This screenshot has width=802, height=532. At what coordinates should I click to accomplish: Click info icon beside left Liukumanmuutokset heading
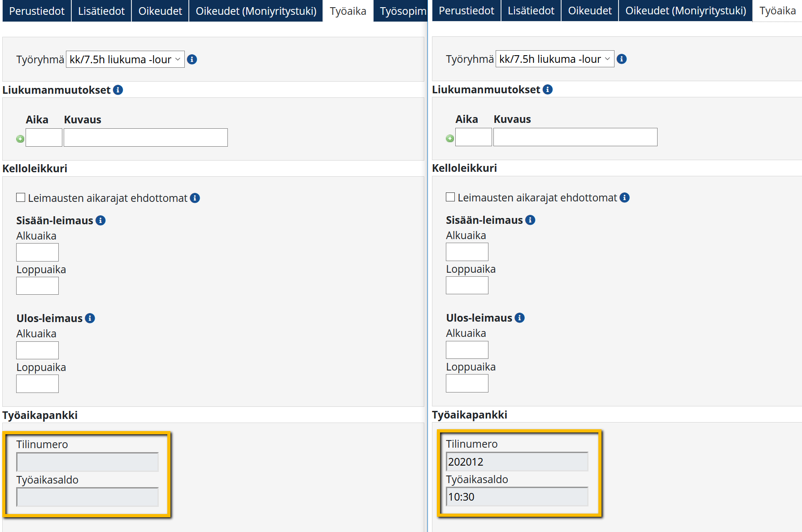point(118,90)
